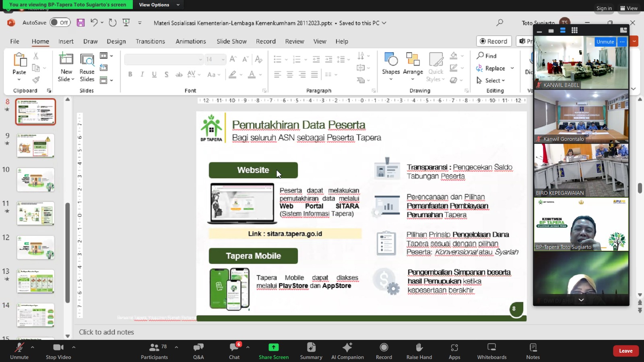
Task: Open the font size dropdown
Action: point(223,60)
